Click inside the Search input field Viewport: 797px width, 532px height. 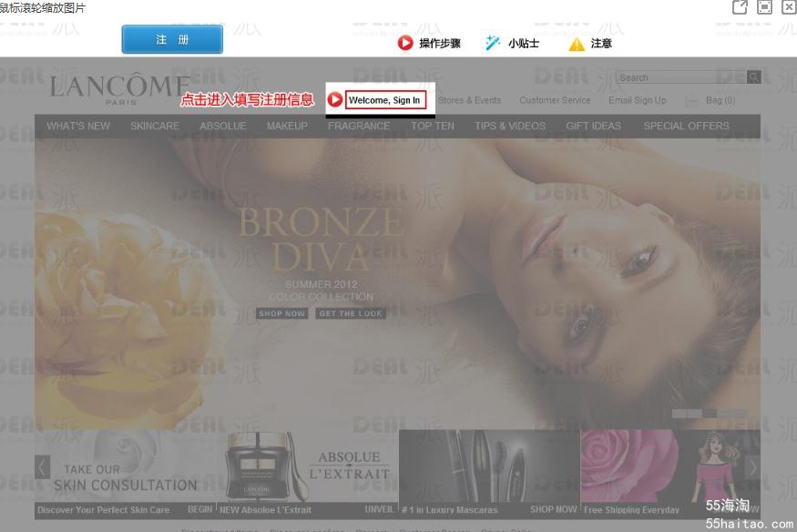(681, 77)
